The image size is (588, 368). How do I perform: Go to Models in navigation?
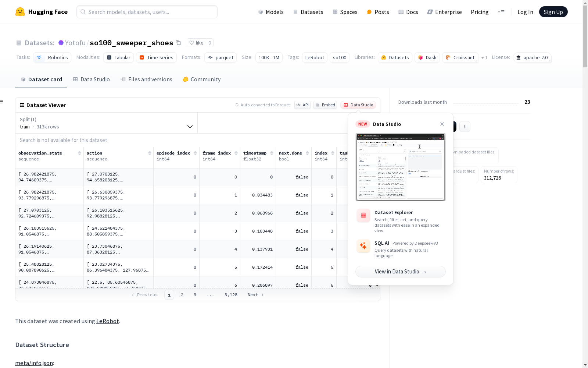(x=271, y=12)
